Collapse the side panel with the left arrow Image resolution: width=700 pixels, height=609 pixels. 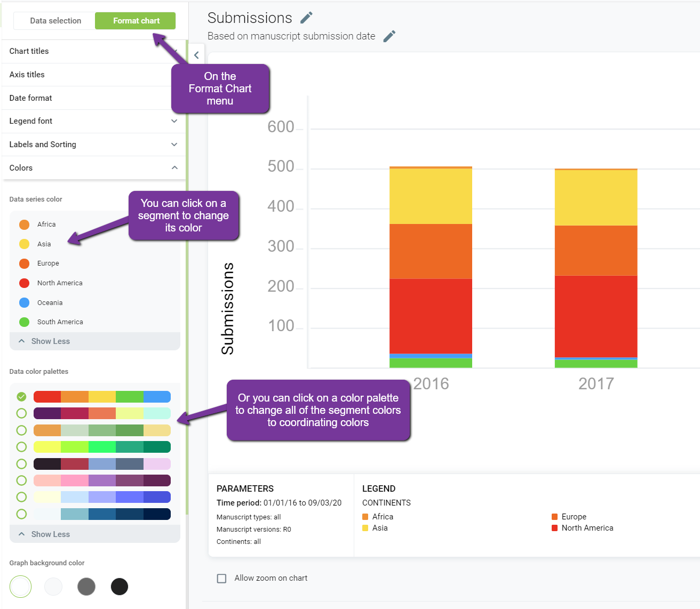(196, 55)
